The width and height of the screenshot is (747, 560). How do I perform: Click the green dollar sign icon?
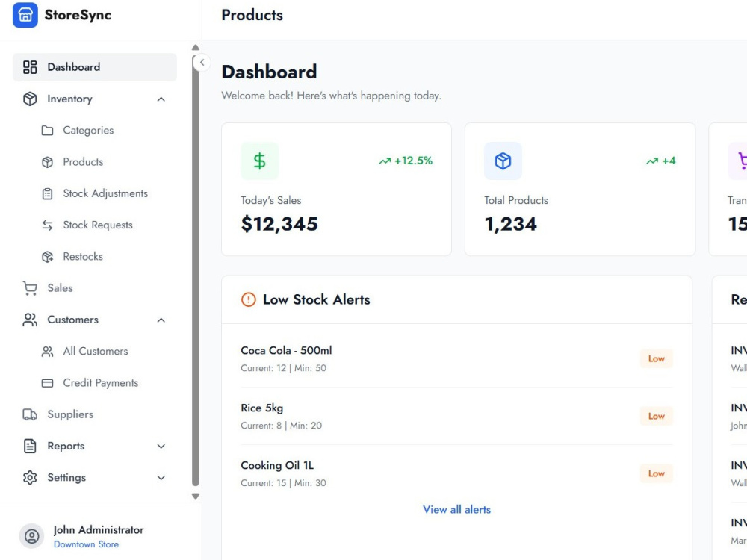260,161
